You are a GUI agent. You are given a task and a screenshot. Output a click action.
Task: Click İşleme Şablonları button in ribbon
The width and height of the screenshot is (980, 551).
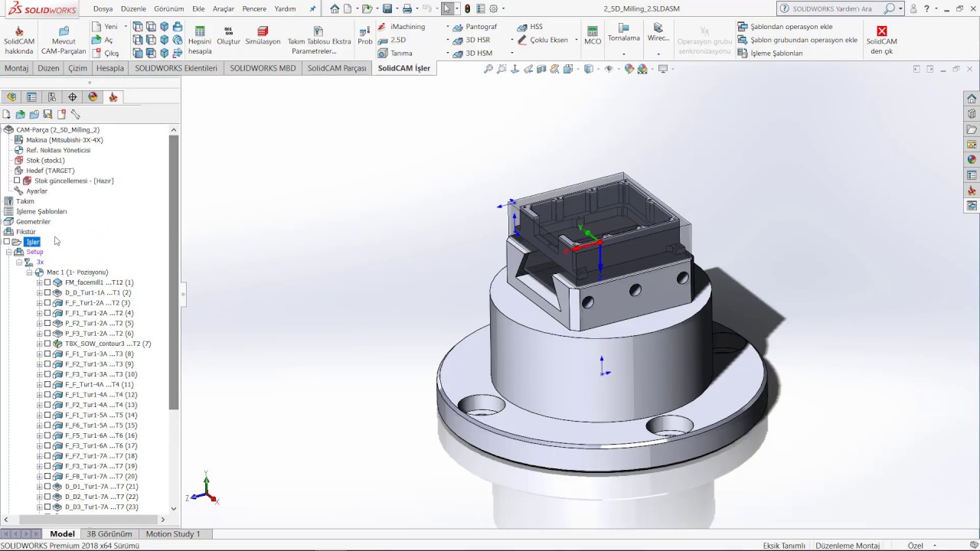[770, 54]
